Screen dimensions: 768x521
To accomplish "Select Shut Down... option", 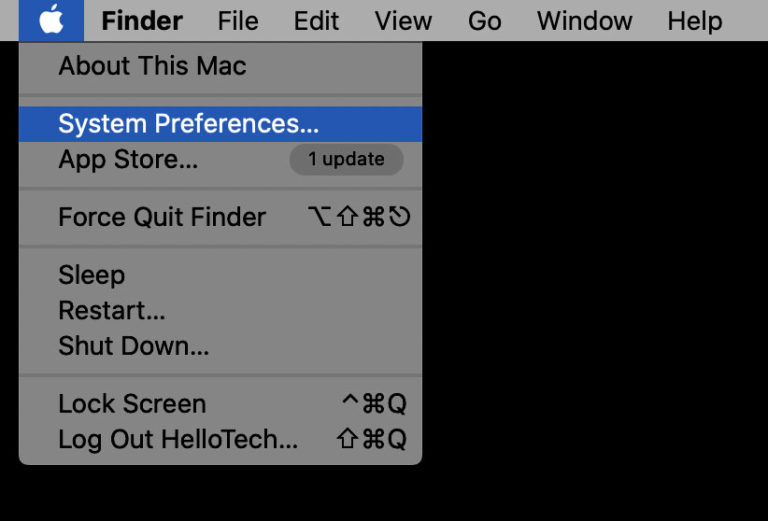I will coord(133,346).
